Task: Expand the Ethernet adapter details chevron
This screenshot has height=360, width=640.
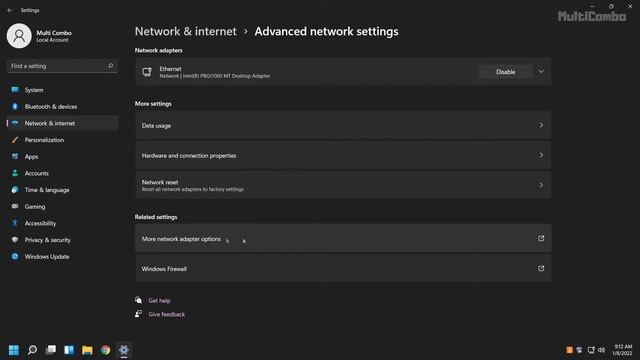Action: tap(541, 72)
